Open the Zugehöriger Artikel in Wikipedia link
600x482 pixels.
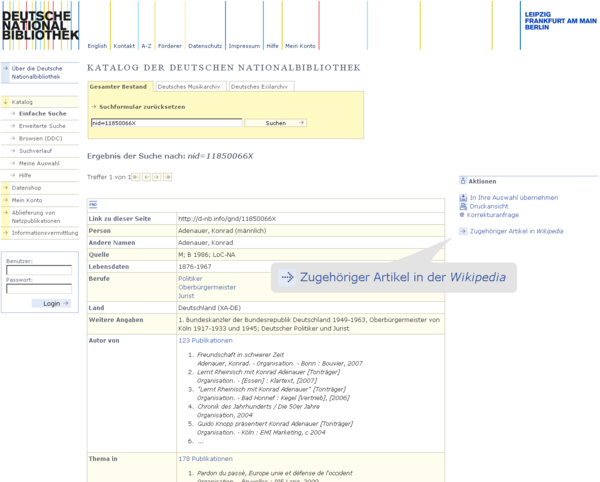click(x=515, y=231)
